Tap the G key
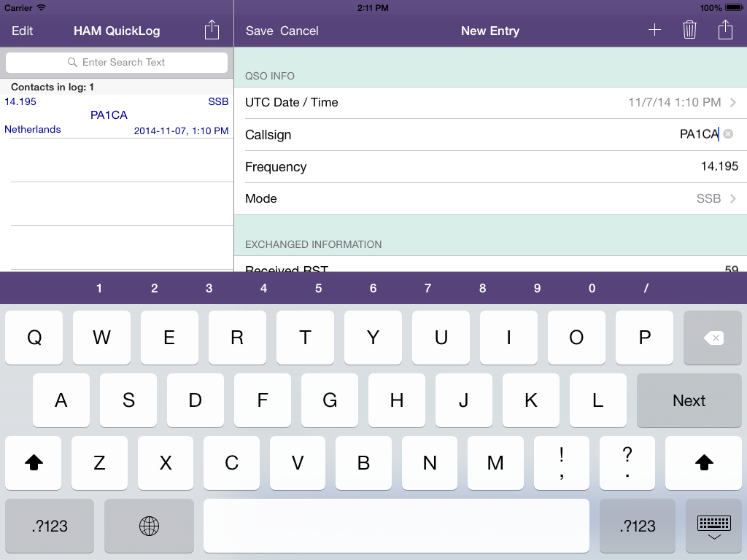This screenshot has width=747, height=560. 330,400
